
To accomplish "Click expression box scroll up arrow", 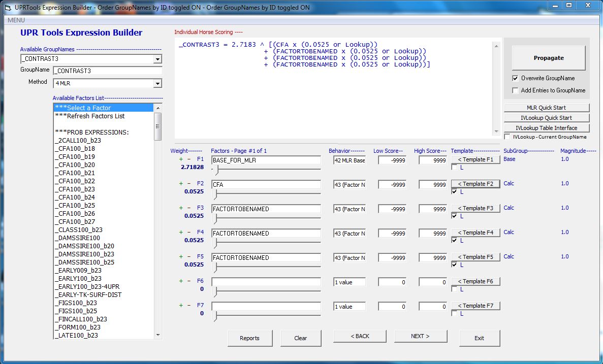I will pyautogui.click(x=496, y=46).
